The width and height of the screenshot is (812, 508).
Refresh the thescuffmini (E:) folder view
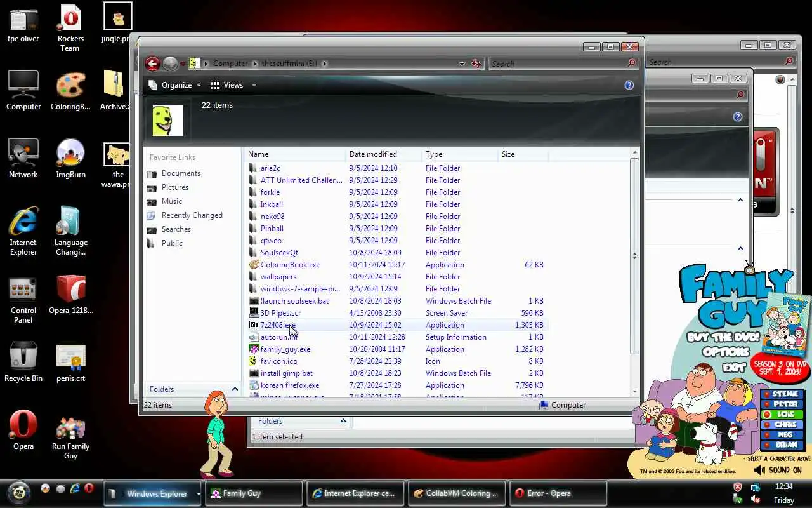click(x=476, y=63)
